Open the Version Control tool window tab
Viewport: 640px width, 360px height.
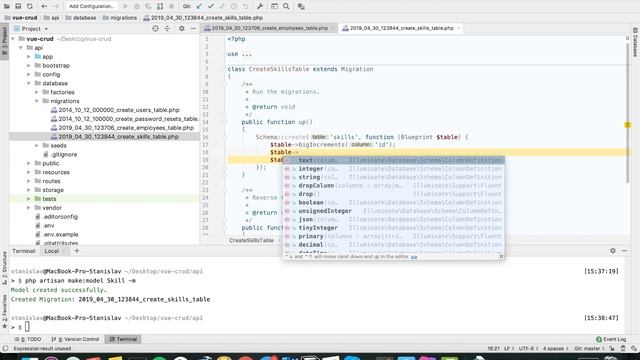76,339
